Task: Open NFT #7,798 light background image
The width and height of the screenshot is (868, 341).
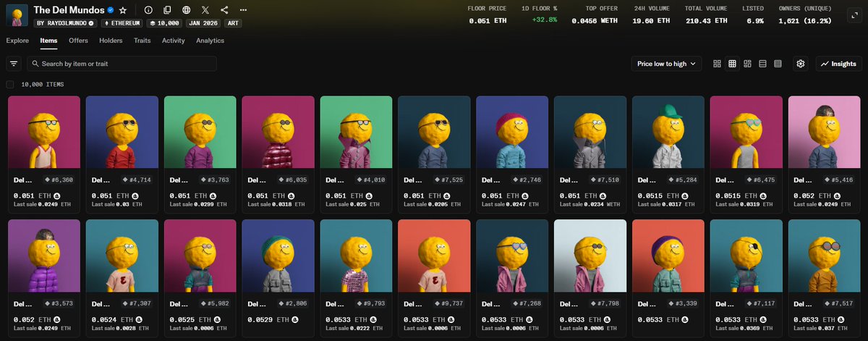Action: (x=590, y=256)
